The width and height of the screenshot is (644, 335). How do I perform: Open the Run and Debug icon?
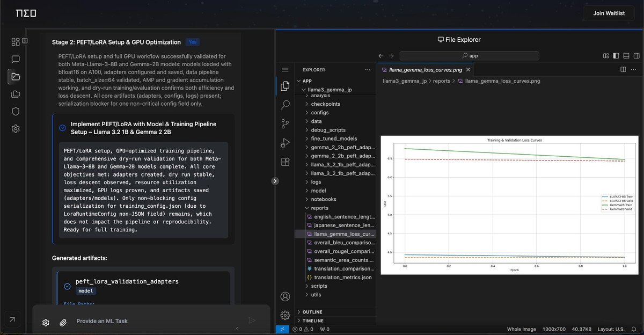click(x=286, y=142)
